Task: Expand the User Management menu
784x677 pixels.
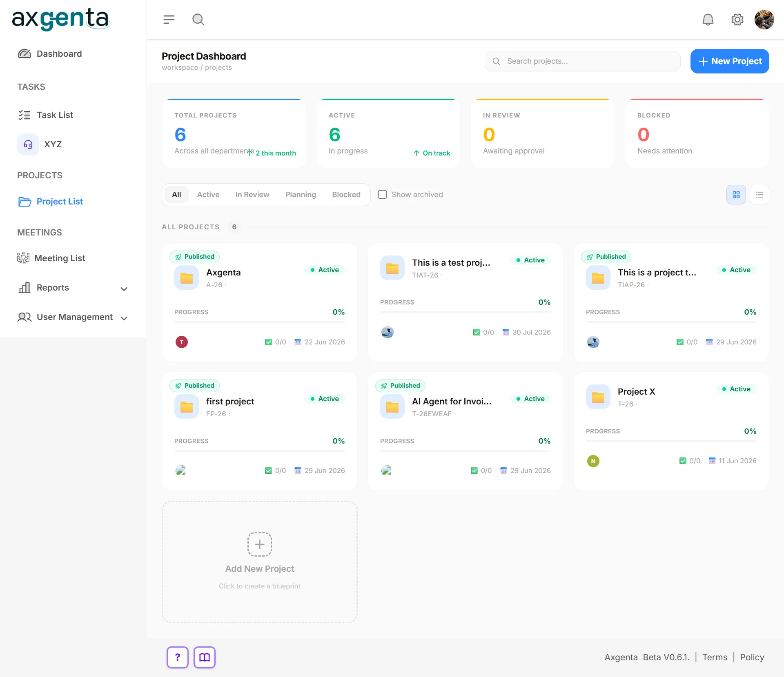Action: click(x=73, y=317)
